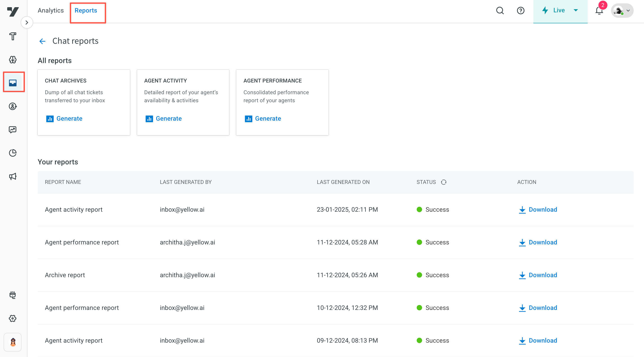Download the 11-12-2024 05:28 AM Agent performance report
644x357 pixels.
538,242
